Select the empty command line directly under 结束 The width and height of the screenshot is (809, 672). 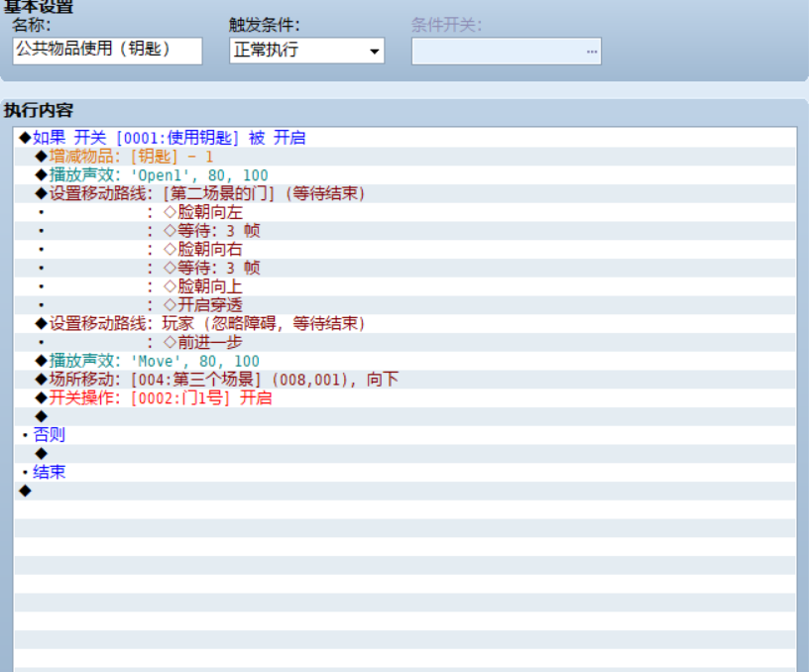405,491
